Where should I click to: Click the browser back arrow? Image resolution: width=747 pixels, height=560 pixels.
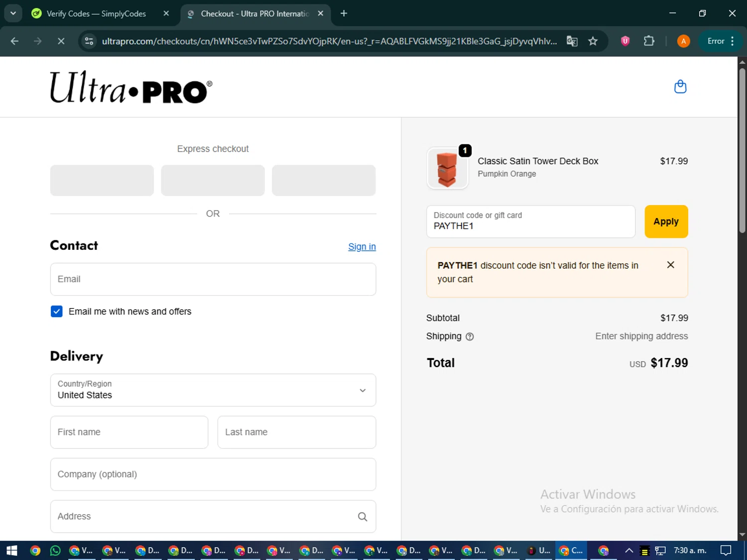click(x=14, y=41)
